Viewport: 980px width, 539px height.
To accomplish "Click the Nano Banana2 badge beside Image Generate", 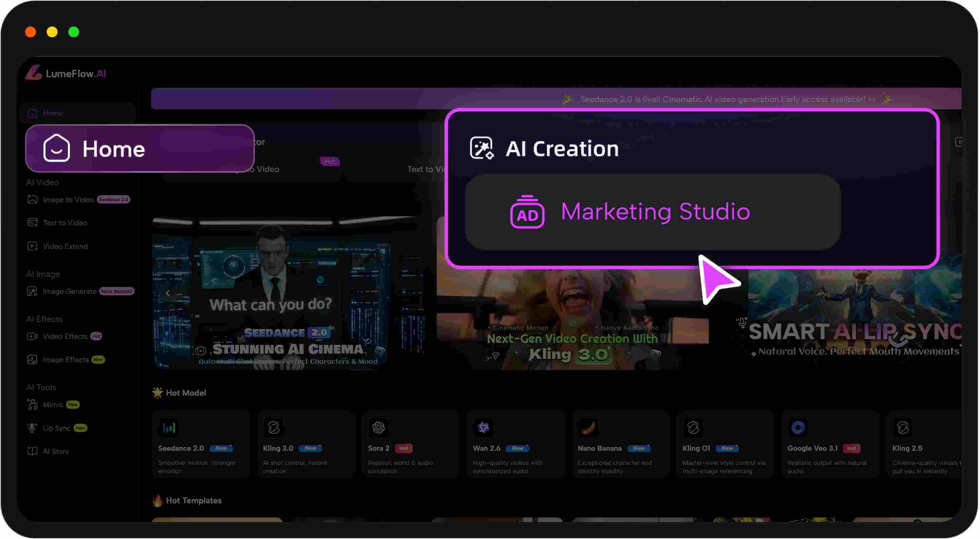I will (x=117, y=291).
